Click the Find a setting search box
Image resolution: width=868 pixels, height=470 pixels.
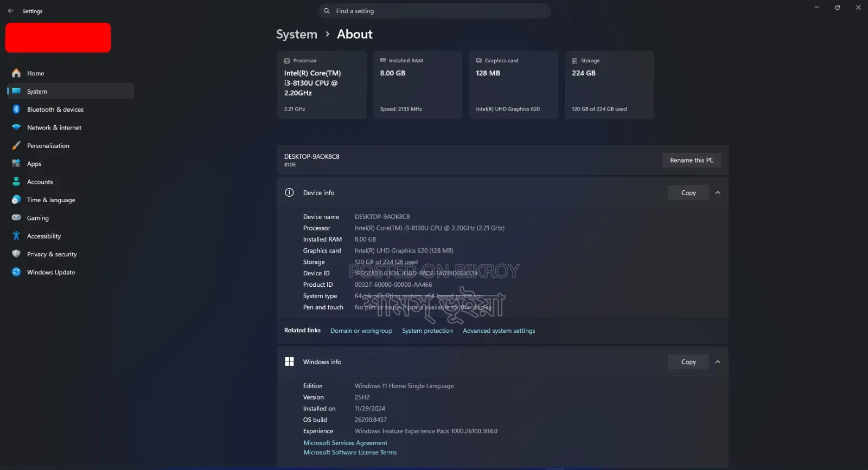(435, 11)
